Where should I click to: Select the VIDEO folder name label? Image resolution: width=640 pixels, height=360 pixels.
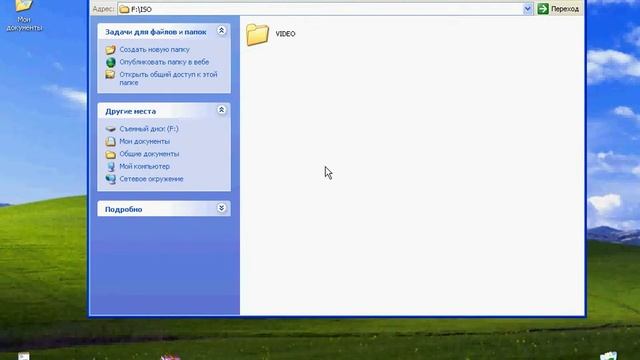[285, 34]
